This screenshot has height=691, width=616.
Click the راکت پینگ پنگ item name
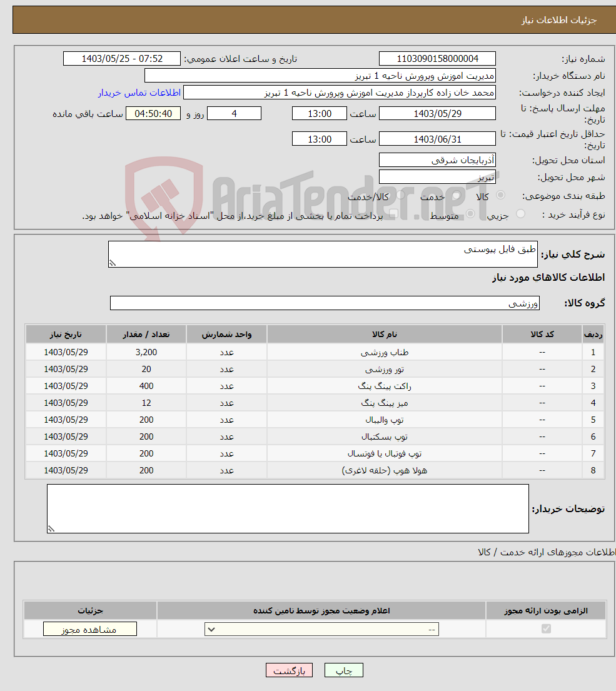click(x=384, y=386)
